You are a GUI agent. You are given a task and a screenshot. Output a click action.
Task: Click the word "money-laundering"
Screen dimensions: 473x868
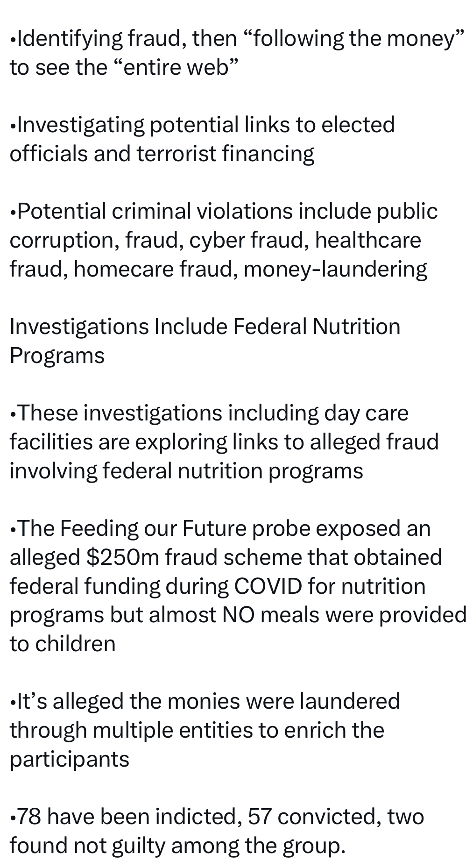click(x=335, y=269)
